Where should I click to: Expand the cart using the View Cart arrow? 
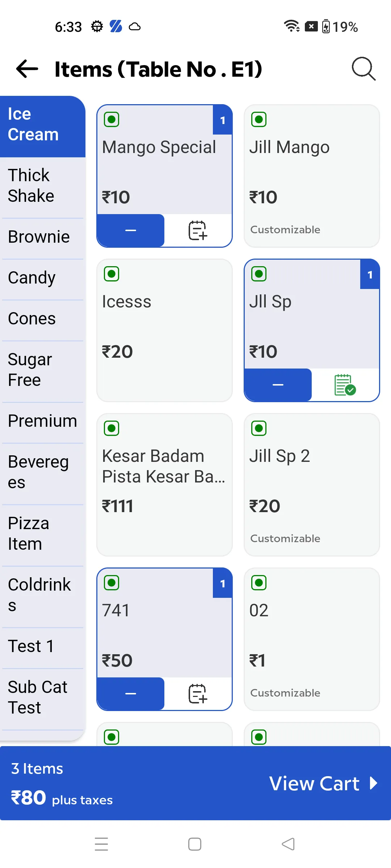point(373,783)
